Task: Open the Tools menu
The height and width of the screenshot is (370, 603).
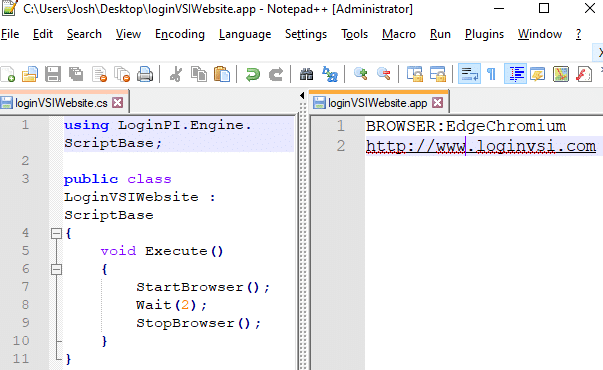Action: pos(355,34)
